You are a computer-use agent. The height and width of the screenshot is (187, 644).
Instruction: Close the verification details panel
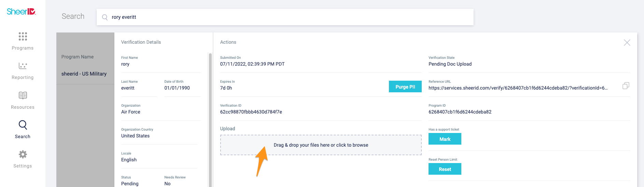[627, 43]
